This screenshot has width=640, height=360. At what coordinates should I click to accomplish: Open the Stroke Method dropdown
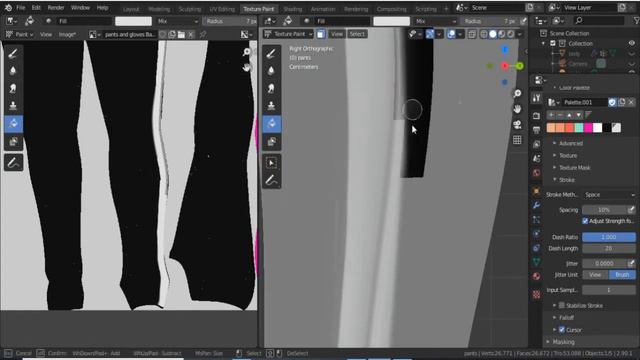(609, 195)
